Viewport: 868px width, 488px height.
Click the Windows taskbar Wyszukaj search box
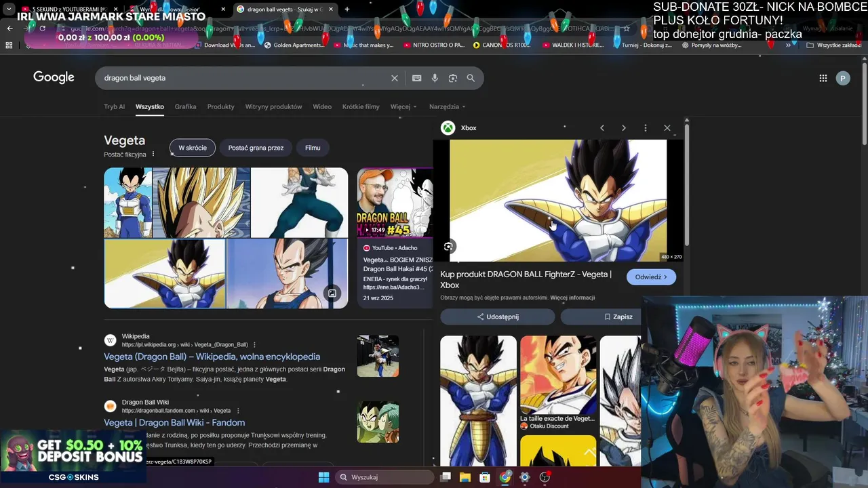[385, 477]
